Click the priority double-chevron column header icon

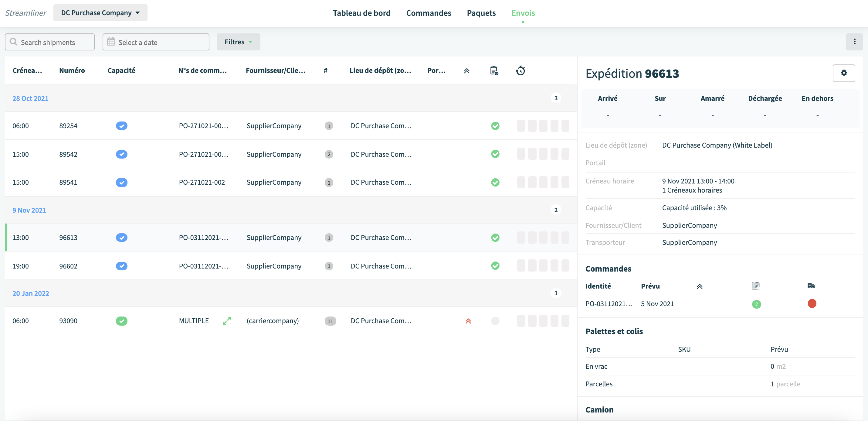[x=467, y=70]
